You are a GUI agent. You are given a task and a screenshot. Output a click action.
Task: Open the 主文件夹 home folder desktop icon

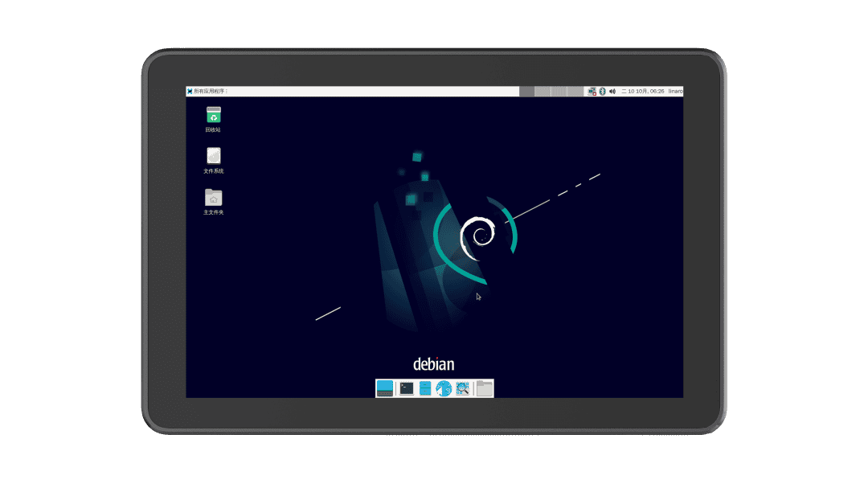213,198
